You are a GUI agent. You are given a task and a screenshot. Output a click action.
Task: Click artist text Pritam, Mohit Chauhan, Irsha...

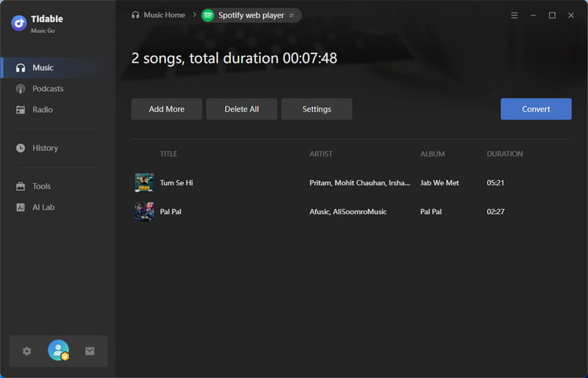tap(359, 183)
